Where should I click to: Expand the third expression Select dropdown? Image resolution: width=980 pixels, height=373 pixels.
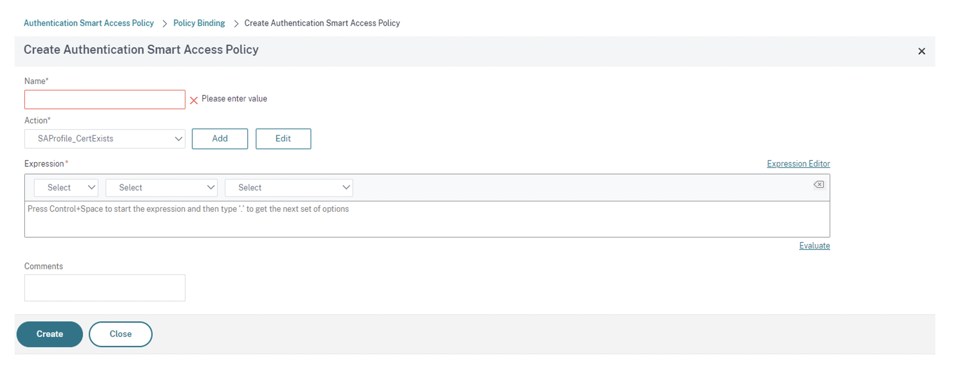tap(289, 188)
